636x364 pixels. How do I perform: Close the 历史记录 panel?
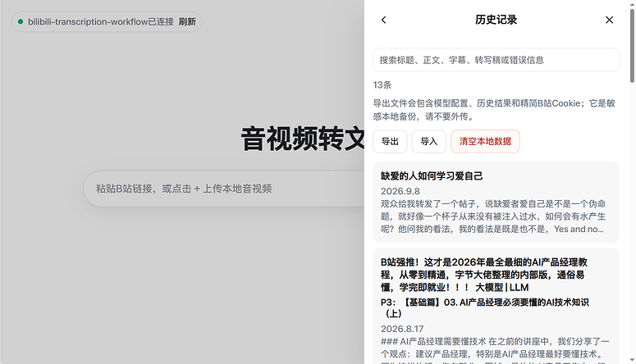click(x=609, y=20)
